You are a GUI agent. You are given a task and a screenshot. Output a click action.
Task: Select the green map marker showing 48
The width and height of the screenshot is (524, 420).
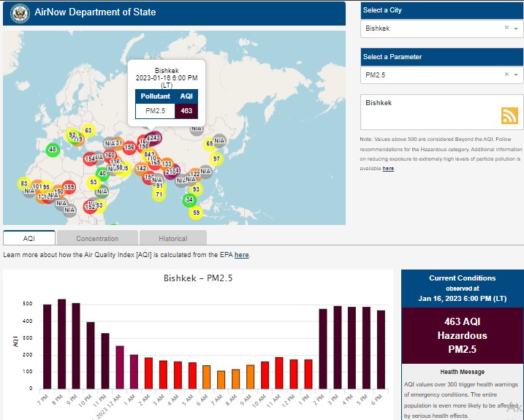coord(53,150)
